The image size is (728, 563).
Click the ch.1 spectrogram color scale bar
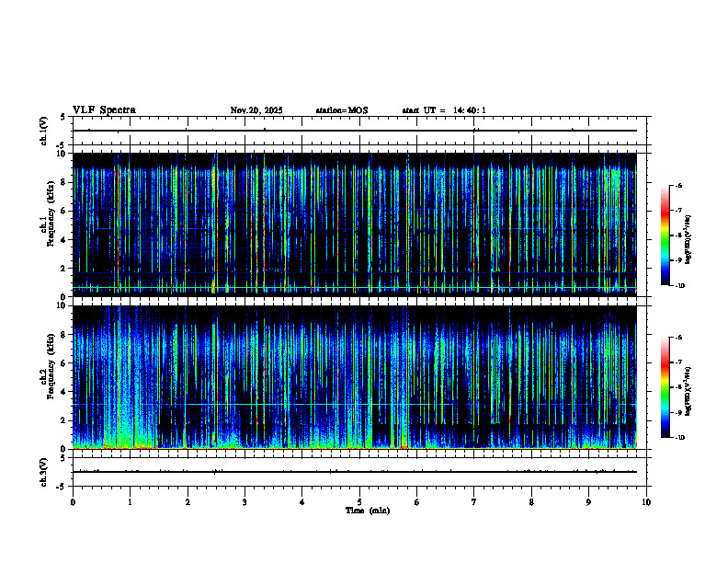click(665, 236)
